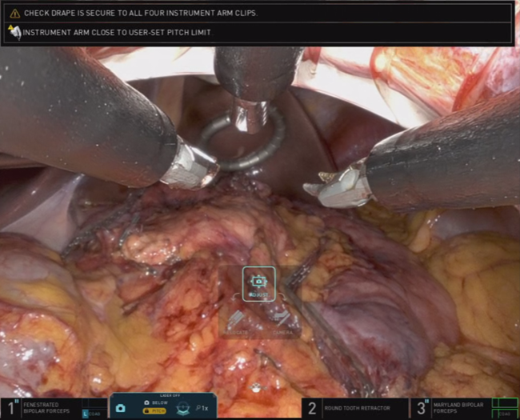520x420 pixels.
Task: Click the Maryland Bipolar Forceps label
Action: pos(458,408)
